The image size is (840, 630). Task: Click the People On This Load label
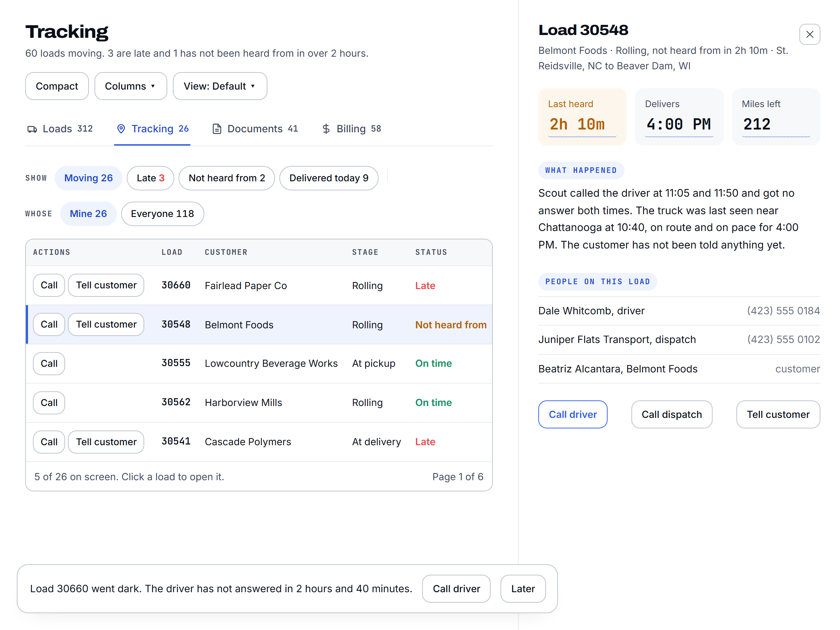click(597, 282)
